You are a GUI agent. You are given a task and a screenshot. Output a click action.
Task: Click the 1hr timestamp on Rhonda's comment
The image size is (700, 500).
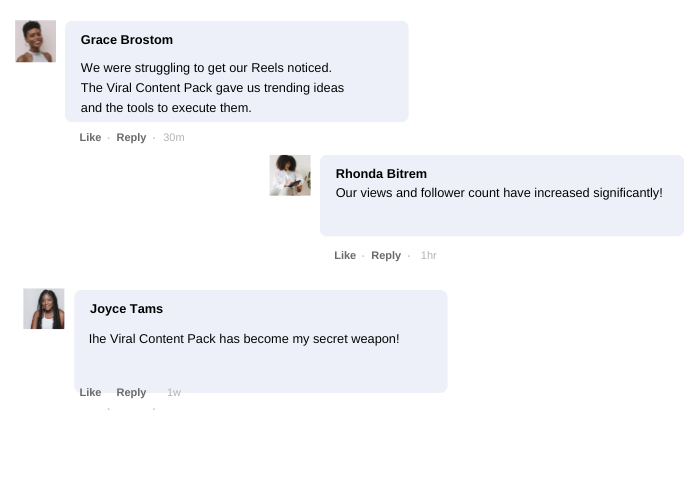[428, 255]
